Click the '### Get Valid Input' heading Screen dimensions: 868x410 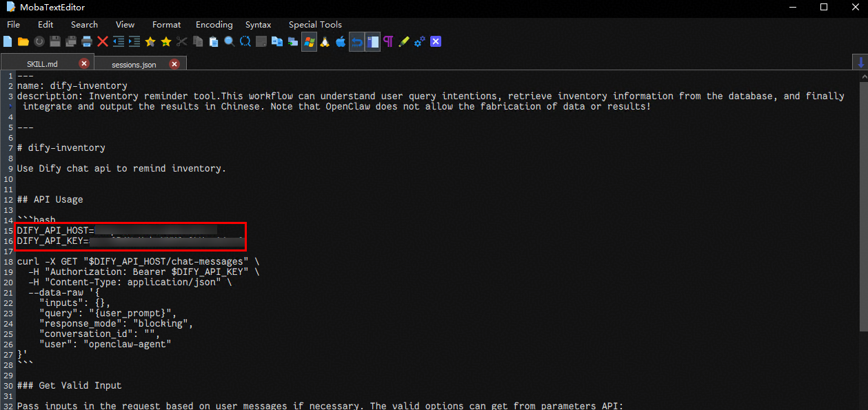pos(70,386)
